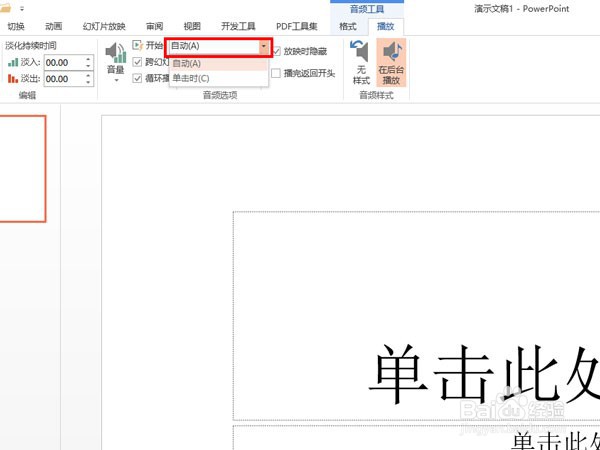Select the slide thumbnail in the left pane

22,169
